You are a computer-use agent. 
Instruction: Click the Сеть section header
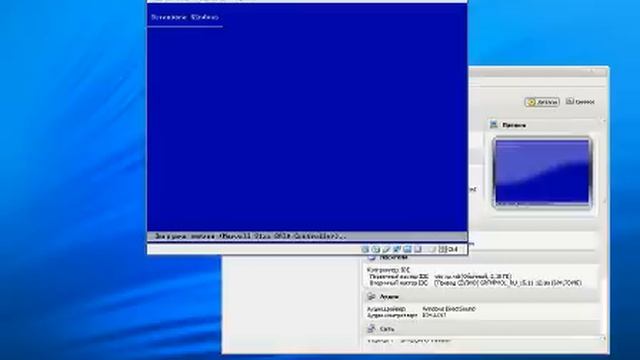tap(482, 329)
